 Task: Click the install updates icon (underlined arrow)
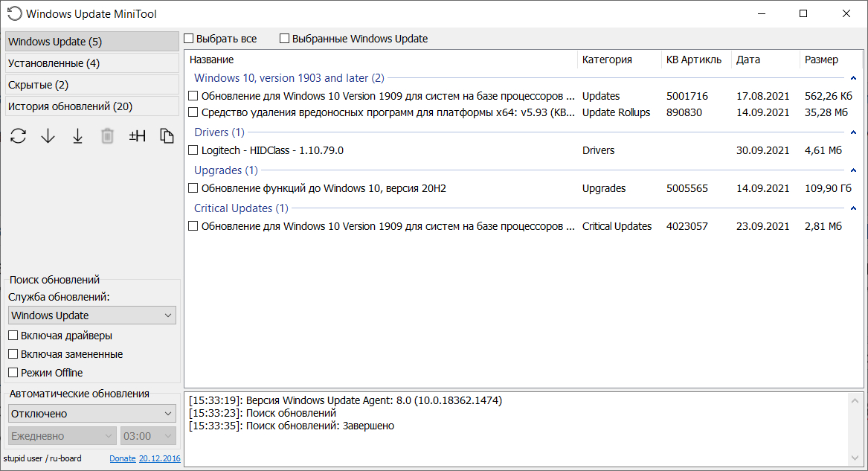[77, 136]
